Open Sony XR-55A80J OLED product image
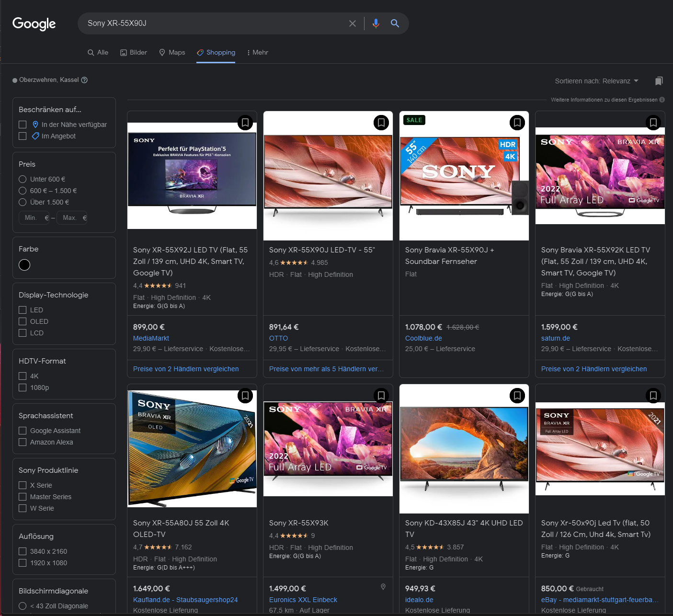 coord(192,449)
